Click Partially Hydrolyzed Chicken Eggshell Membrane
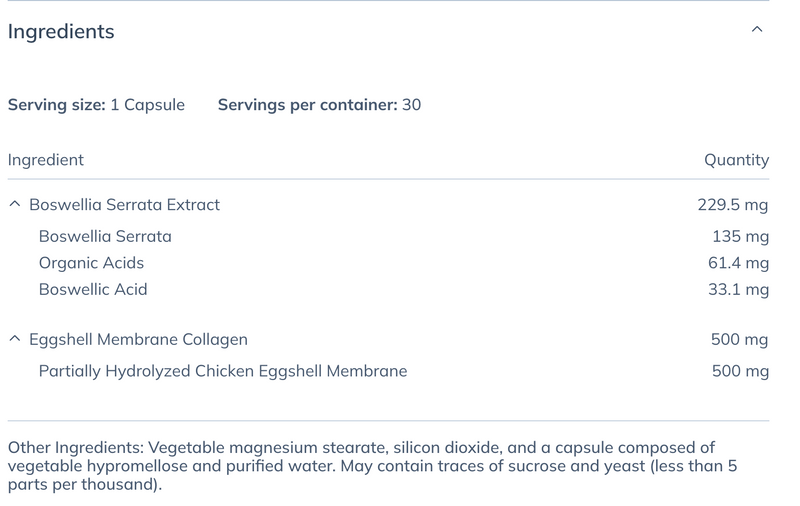Image resolution: width=800 pixels, height=506 pixels. [x=223, y=372]
